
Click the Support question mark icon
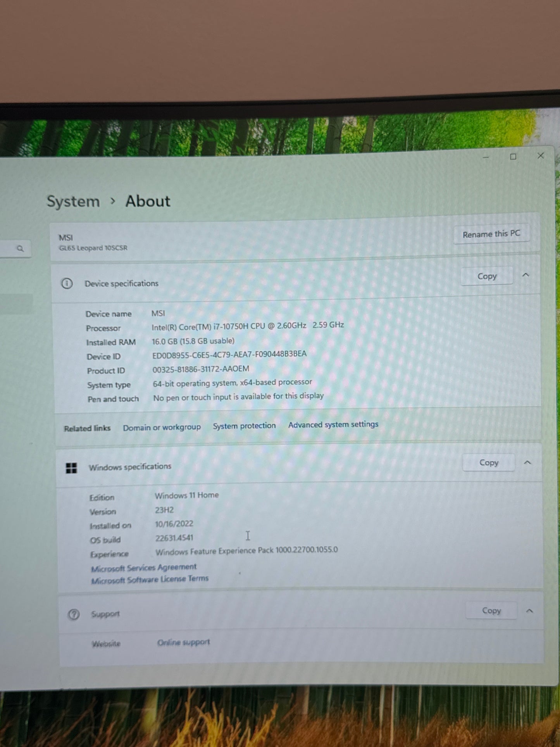click(74, 614)
